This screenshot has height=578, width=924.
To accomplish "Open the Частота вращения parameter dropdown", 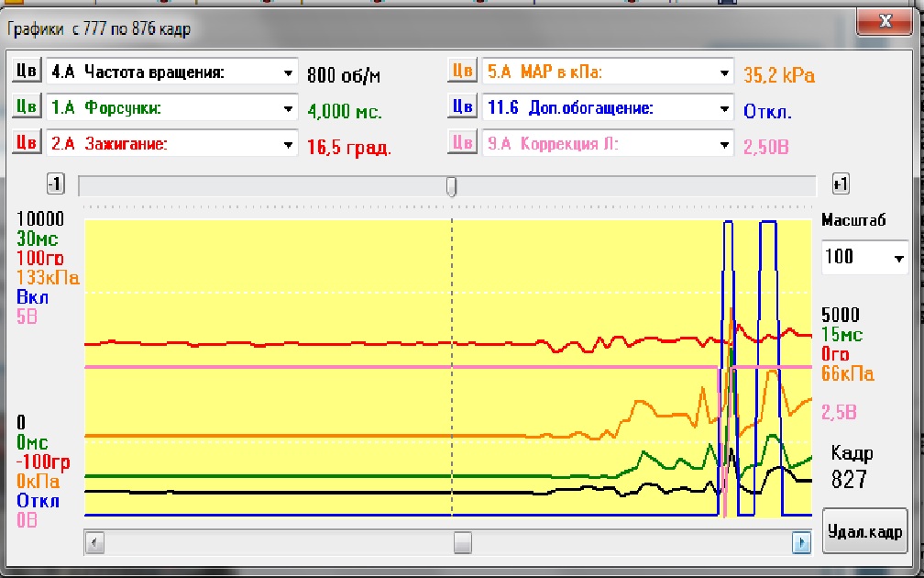I will pos(289,72).
